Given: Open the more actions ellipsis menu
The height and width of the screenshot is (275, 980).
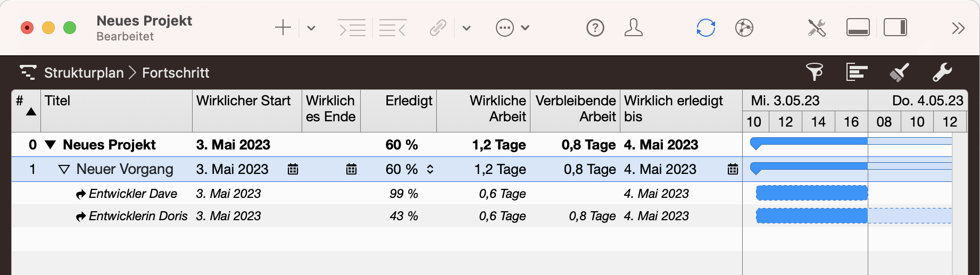Looking at the screenshot, I should tap(505, 28).
